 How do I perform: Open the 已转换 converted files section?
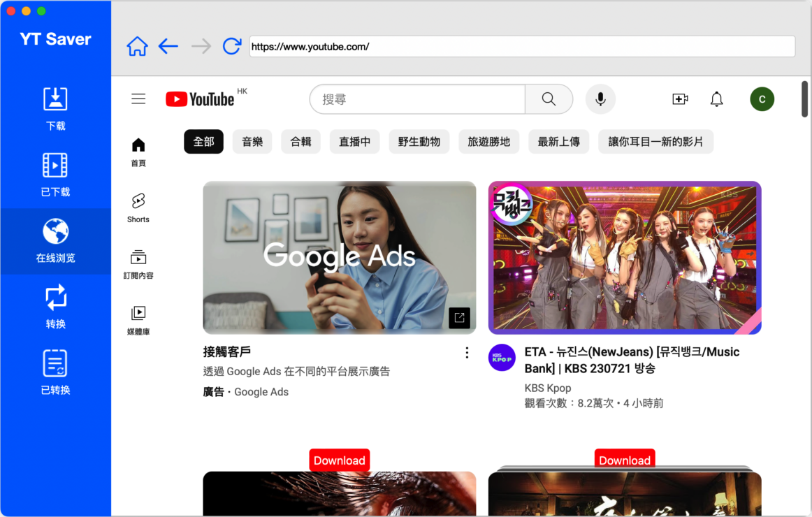(x=55, y=372)
